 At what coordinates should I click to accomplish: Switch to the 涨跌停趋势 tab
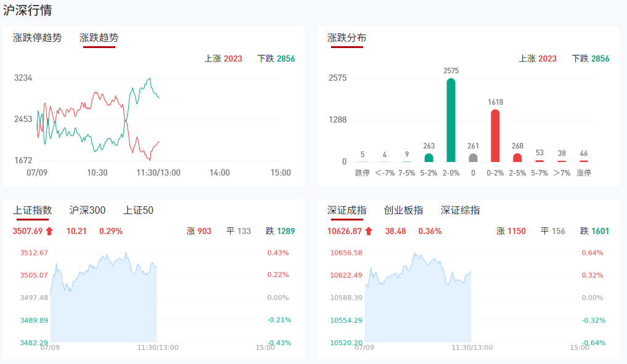[38, 38]
